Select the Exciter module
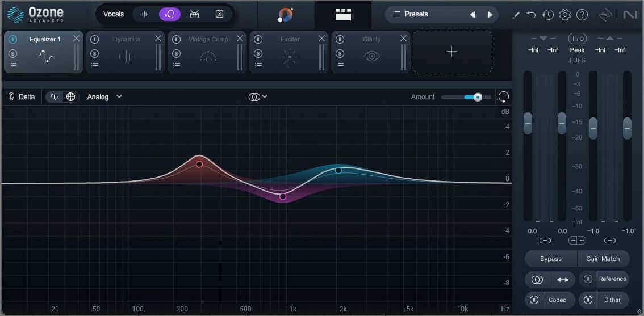The image size is (644, 316). pyautogui.click(x=288, y=52)
